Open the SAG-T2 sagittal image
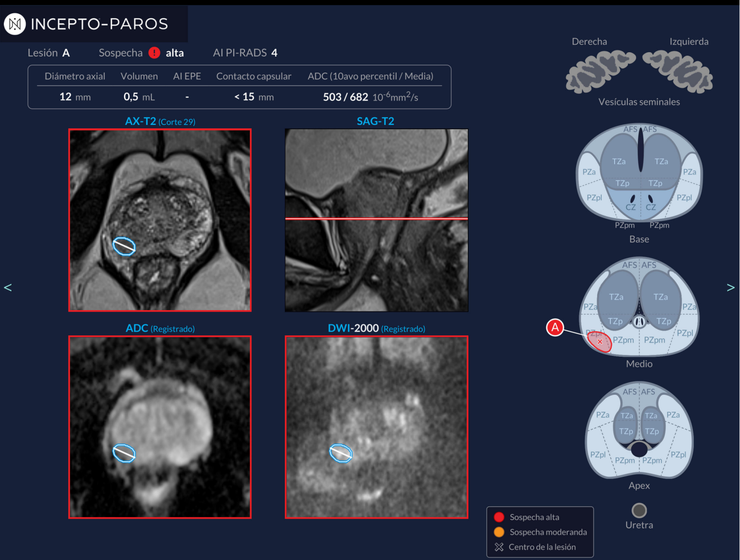 coord(376,220)
